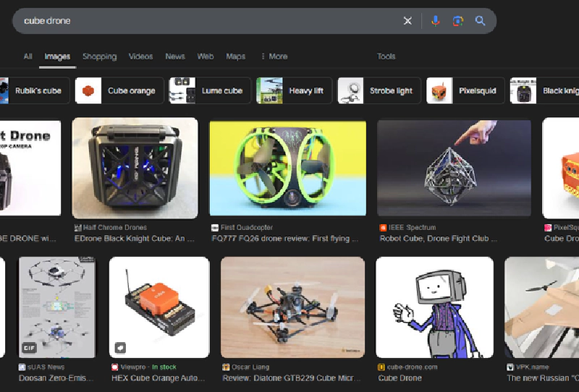Clear the search box with X icon

pos(407,21)
